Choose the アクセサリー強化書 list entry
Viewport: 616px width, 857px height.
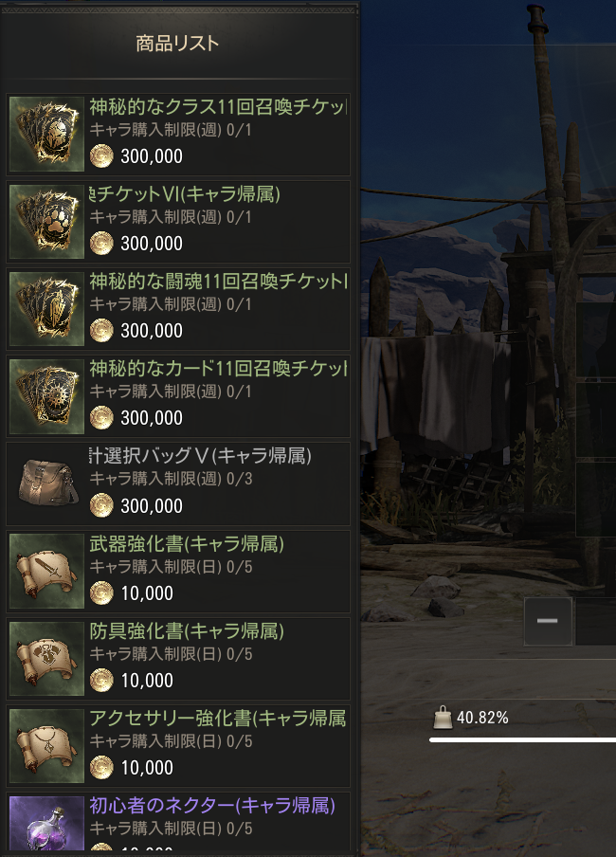pyautogui.click(x=178, y=746)
